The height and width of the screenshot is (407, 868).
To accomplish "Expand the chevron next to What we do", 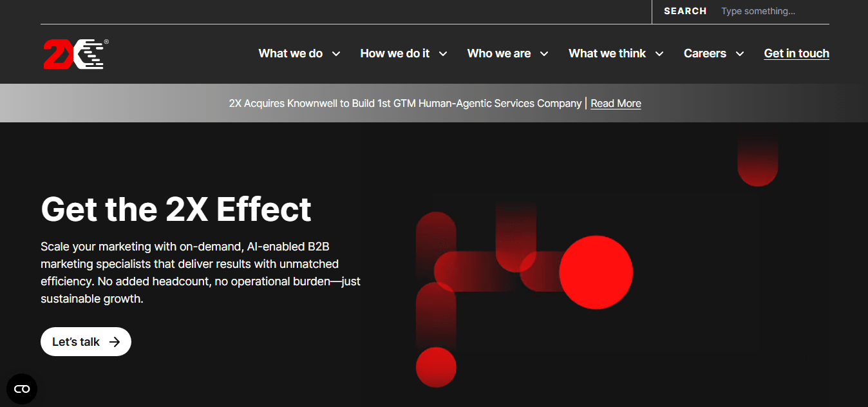I will (x=336, y=53).
